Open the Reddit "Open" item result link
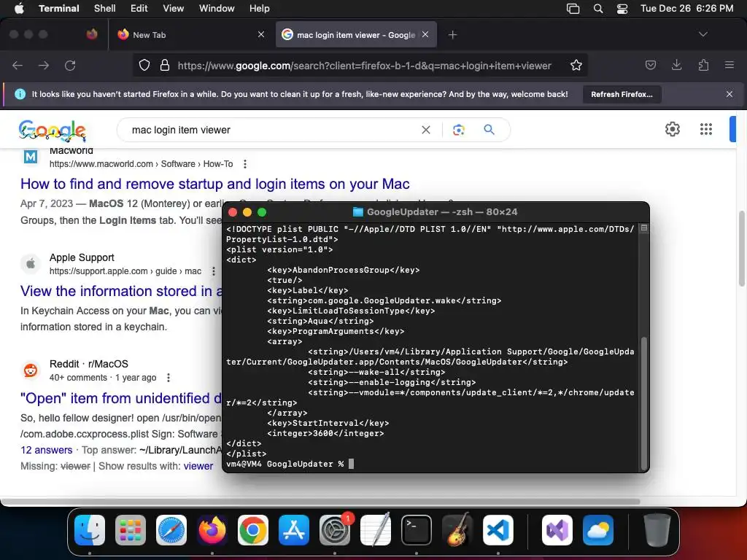The image size is (747, 560). pos(121,398)
